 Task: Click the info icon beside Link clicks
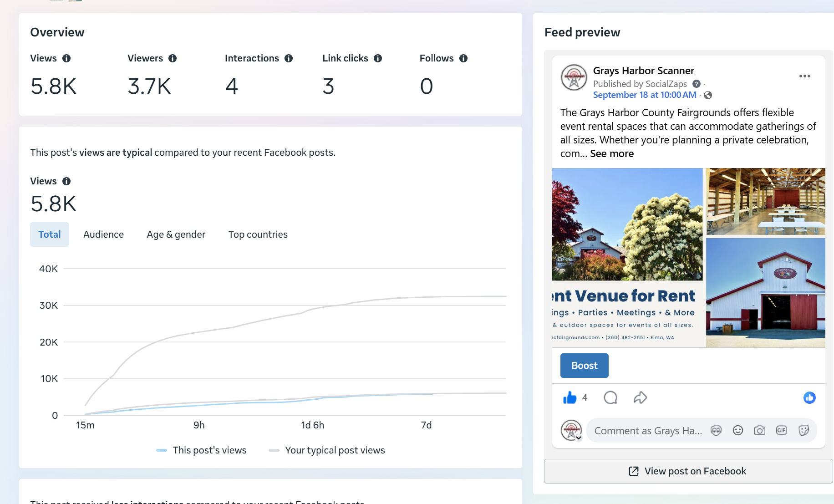[x=378, y=58]
